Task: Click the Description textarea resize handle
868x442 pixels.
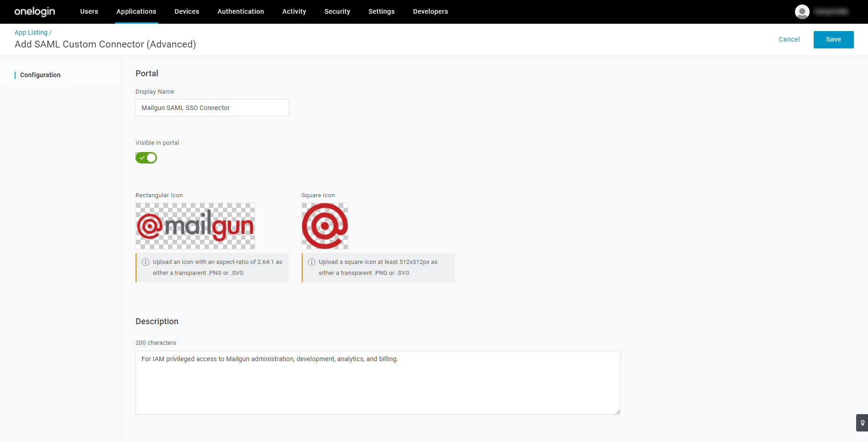Action: 617,411
